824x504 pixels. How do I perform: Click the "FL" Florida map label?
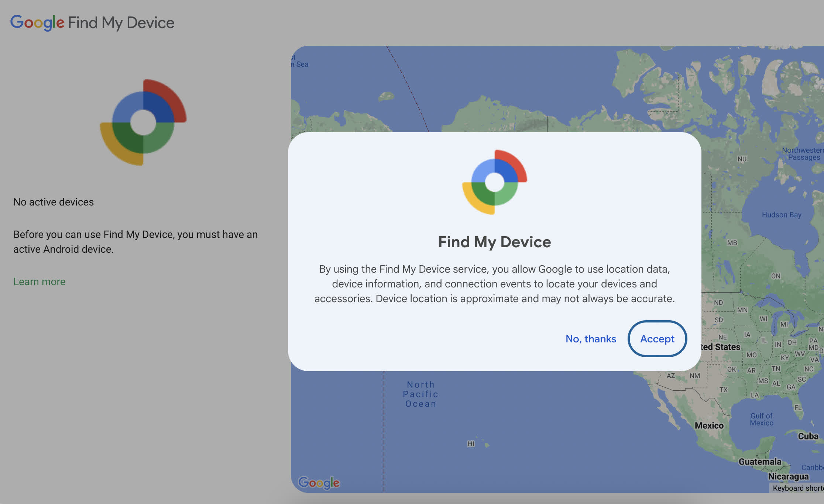pyautogui.click(x=798, y=408)
